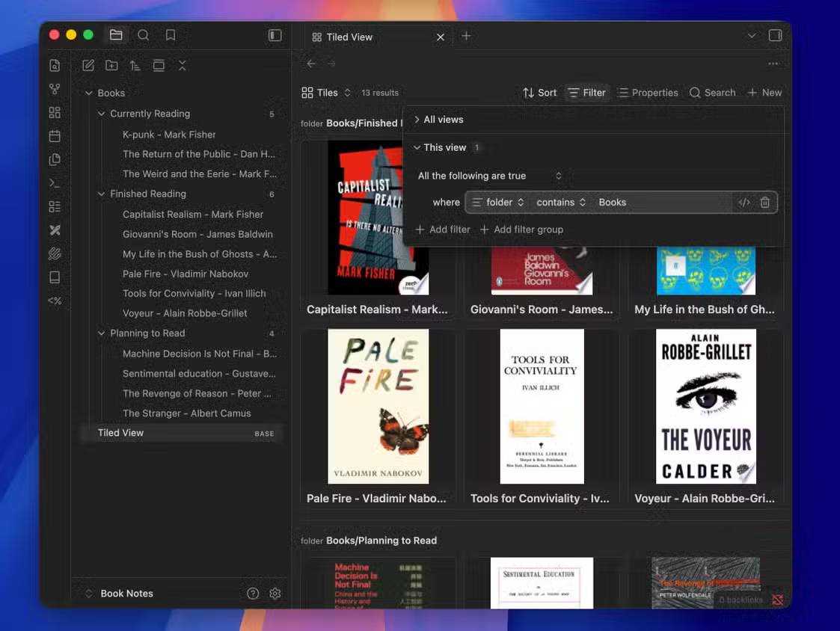Screen dimensions: 840x631
Task: Toggle filter advanced code editor mode
Action: (744, 203)
